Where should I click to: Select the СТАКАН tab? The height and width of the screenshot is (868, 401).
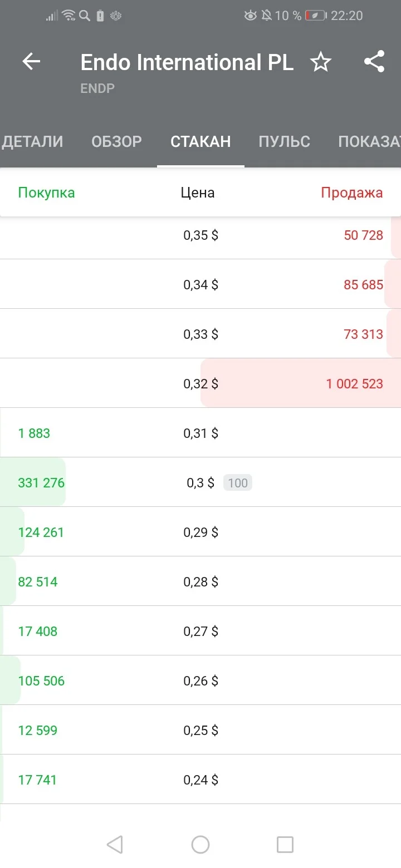(x=200, y=141)
